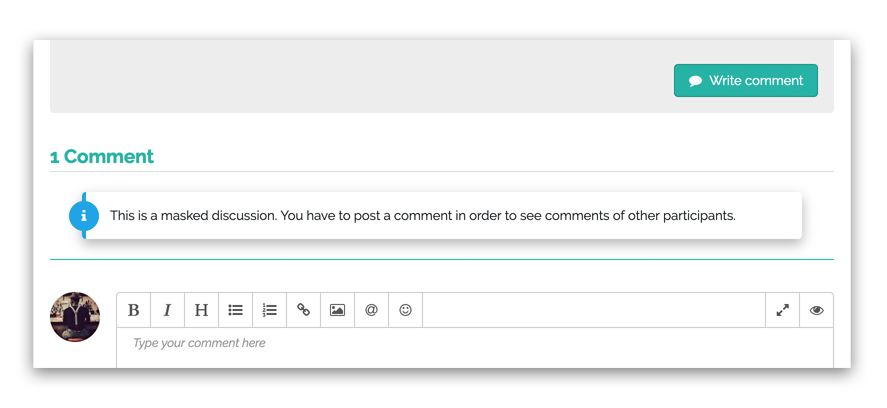Expand the editor to fullscreen
This screenshot has width=887, height=408.
[x=783, y=310]
